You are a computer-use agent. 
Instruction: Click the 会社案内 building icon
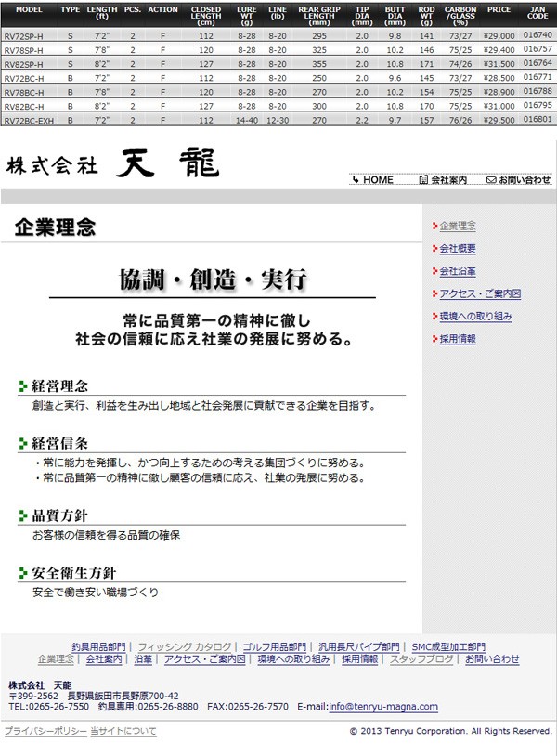(x=423, y=180)
